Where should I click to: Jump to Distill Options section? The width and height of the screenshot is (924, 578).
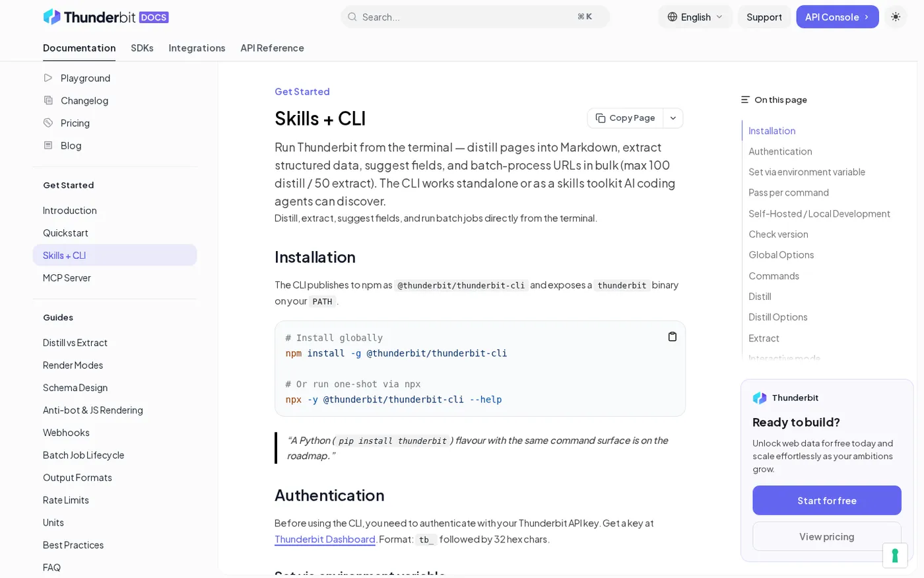click(778, 317)
